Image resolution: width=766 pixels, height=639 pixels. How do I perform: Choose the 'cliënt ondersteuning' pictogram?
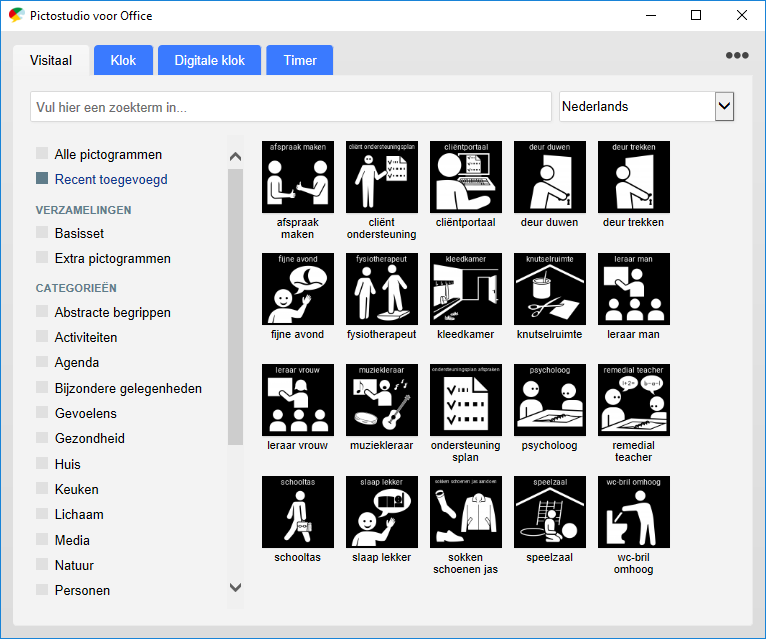382,177
